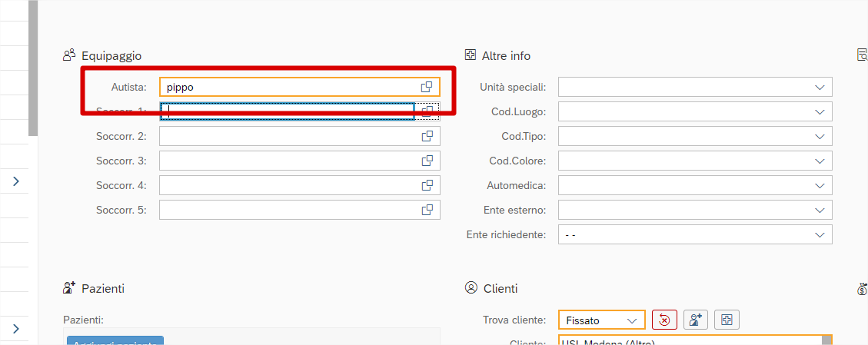Image resolution: width=868 pixels, height=345 pixels.
Task: Open the Automedica dropdown
Action: (820, 185)
